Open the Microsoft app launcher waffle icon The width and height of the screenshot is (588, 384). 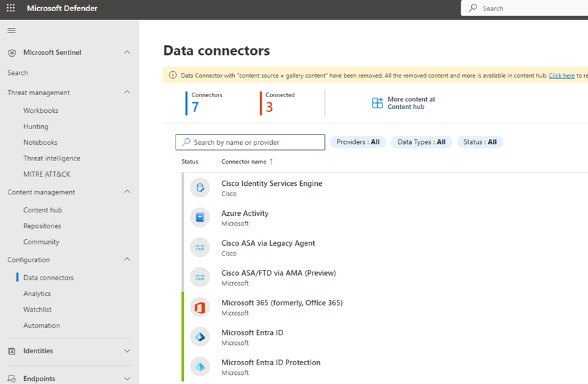coord(10,8)
